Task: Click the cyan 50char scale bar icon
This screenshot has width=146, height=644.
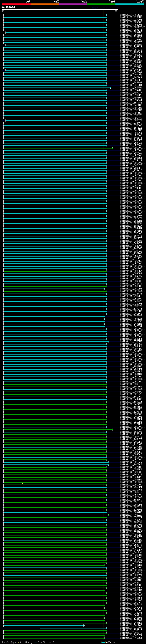Action: pyautogui.click(x=103, y=642)
